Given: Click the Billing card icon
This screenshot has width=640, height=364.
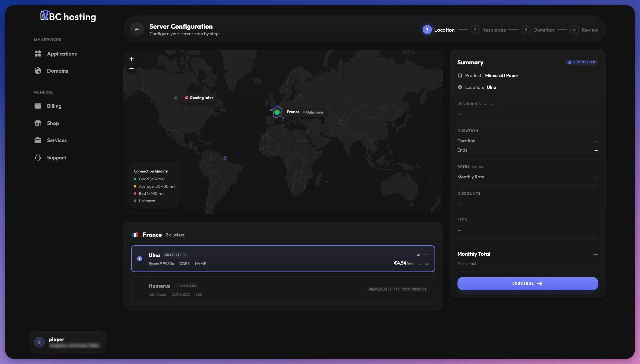Looking at the screenshot, I should 38,106.
